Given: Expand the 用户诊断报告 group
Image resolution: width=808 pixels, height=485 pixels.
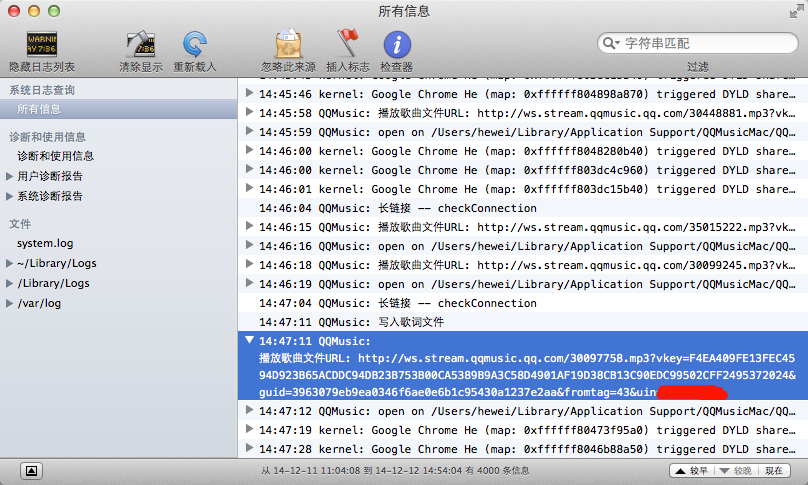Looking at the screenshot, I should pyautogui.click(x=9, y=176).
